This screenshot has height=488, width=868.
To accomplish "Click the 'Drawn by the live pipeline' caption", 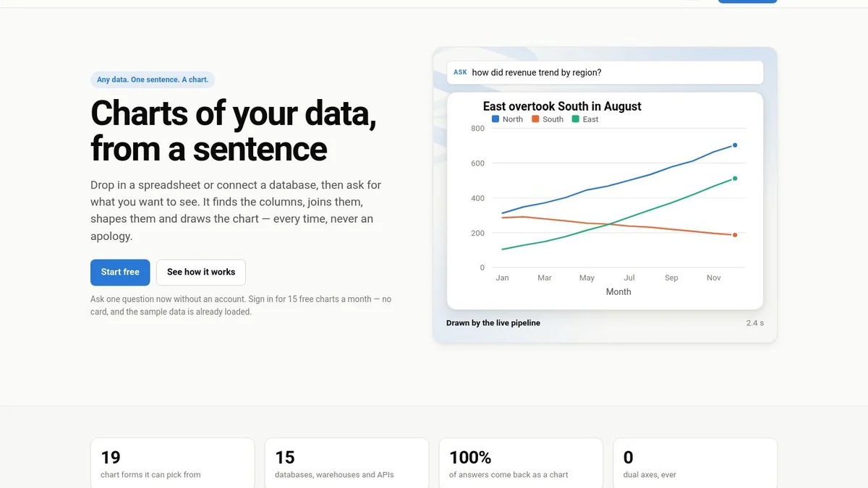I will (x=493, y=323).
